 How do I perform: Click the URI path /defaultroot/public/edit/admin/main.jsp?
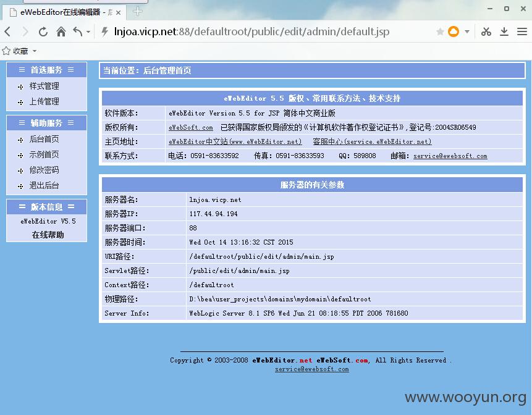pos(261,257)
